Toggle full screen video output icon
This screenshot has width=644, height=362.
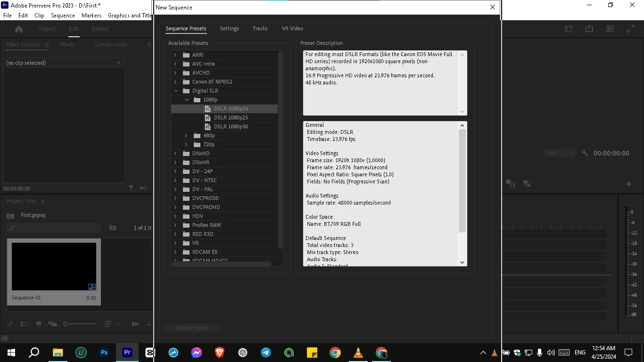point(631,29)
